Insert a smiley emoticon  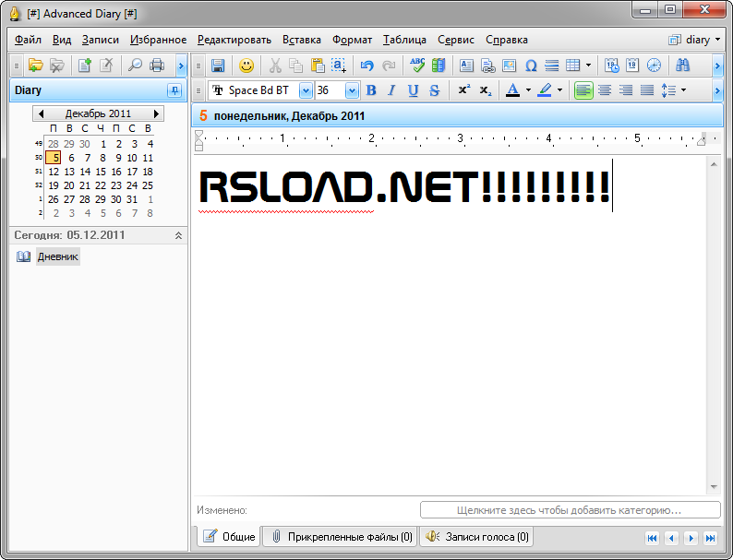pyautogui.click(x=246, y=66)
